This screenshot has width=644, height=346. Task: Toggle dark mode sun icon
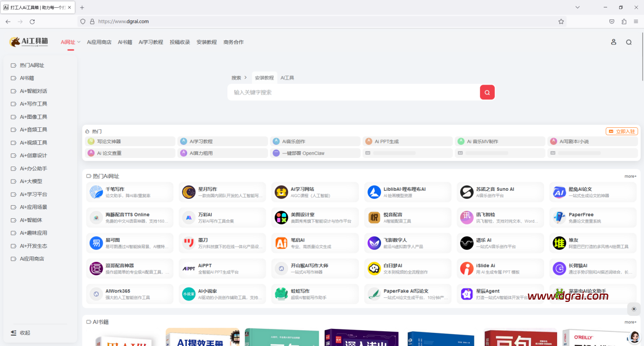[x=634, y=309]
